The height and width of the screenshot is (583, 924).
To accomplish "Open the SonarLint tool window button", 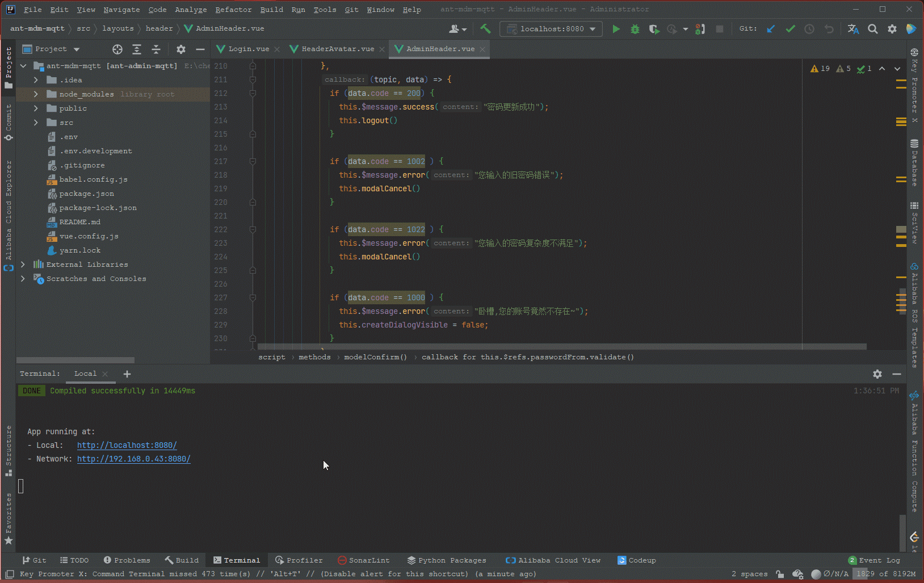I will pos(364,560).
